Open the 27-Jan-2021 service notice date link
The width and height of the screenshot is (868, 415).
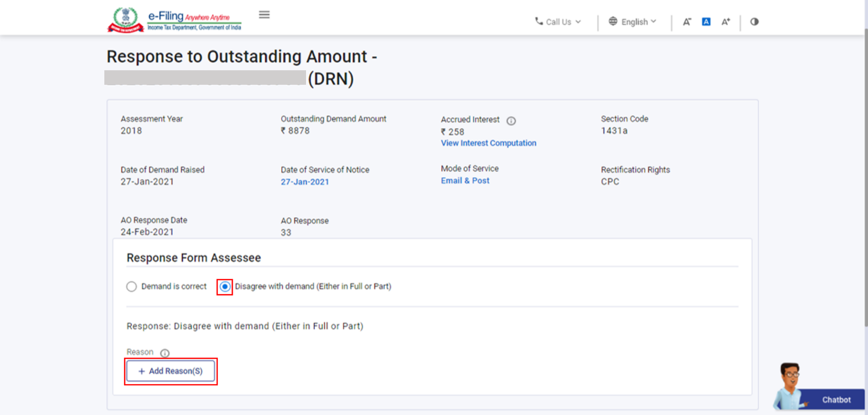click(x=305, y=182)
